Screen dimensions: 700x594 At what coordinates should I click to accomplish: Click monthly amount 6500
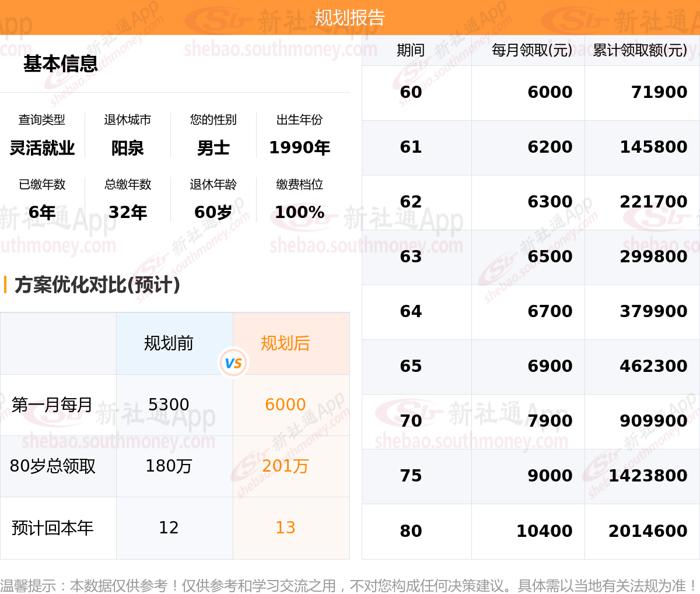[x=550, y=256]
